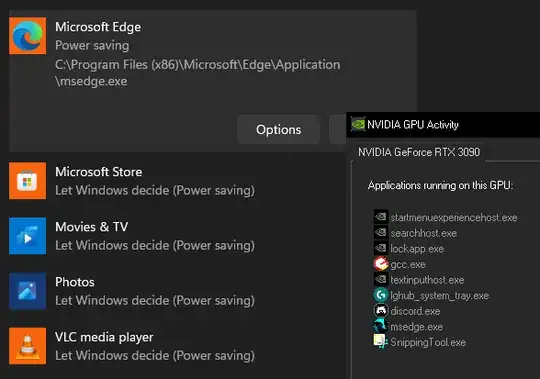Click the Microsoft Edge app icon
This screenshot has height=379, width=540.
tap(28, 36)
